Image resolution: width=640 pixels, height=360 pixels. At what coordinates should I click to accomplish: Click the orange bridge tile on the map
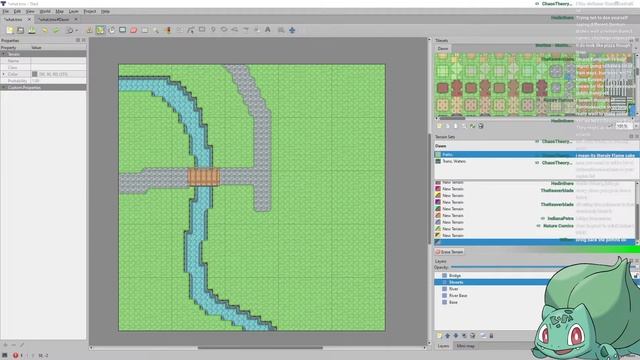(x=204, y=177)
